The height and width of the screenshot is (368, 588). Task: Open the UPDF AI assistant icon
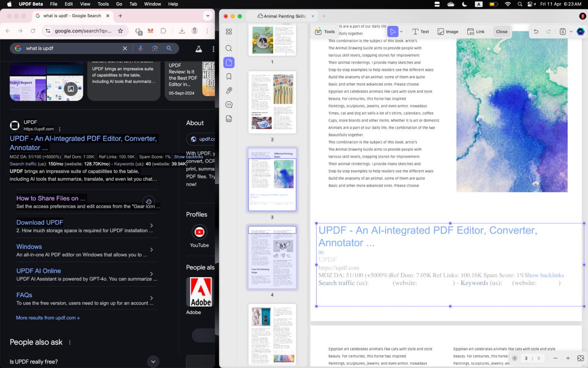tap(581, 32)
